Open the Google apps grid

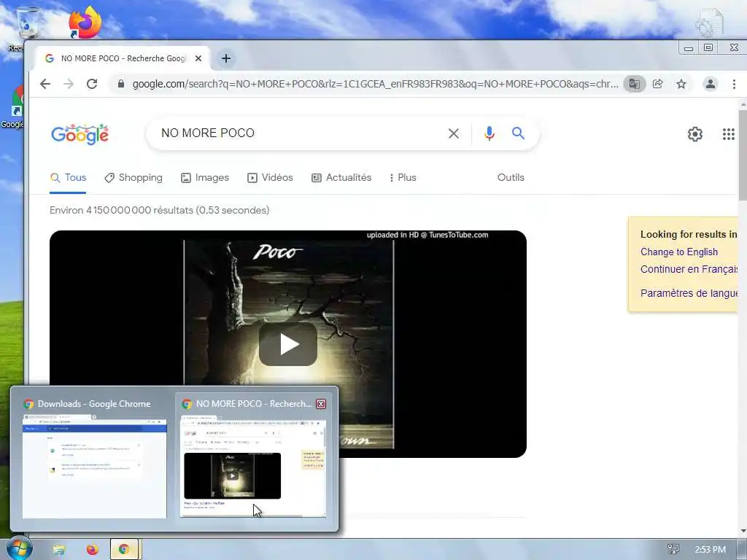tap(729, 134)
